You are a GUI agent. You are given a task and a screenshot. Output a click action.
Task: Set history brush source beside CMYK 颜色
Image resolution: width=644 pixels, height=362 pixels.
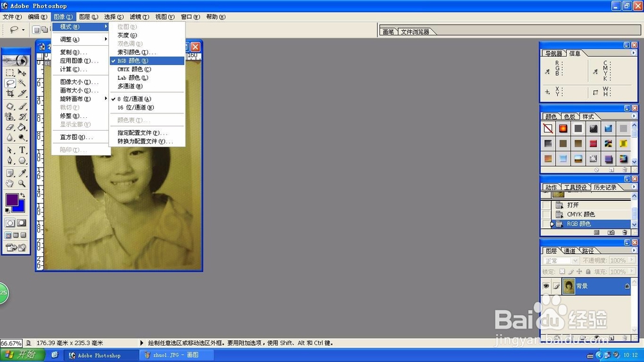pyautogui.click(x=546, y=214)
